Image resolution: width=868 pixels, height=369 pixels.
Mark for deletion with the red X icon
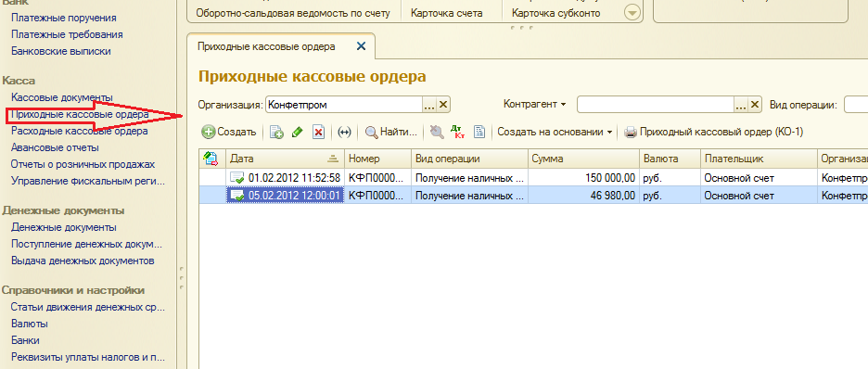(318, 133)
